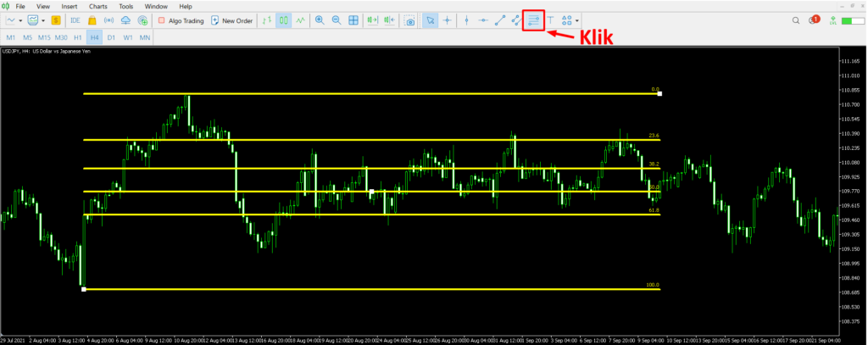Expand the chart type dropdown arrow
The height and width of the screenshot is (345, 868).
point(21,20)
